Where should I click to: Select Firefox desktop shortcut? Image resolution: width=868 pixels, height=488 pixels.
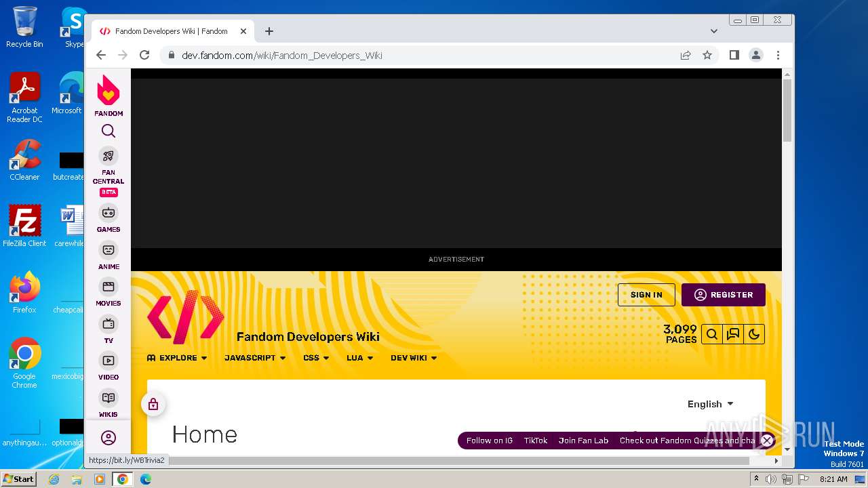pyautogui.click(x=24, y=292)
